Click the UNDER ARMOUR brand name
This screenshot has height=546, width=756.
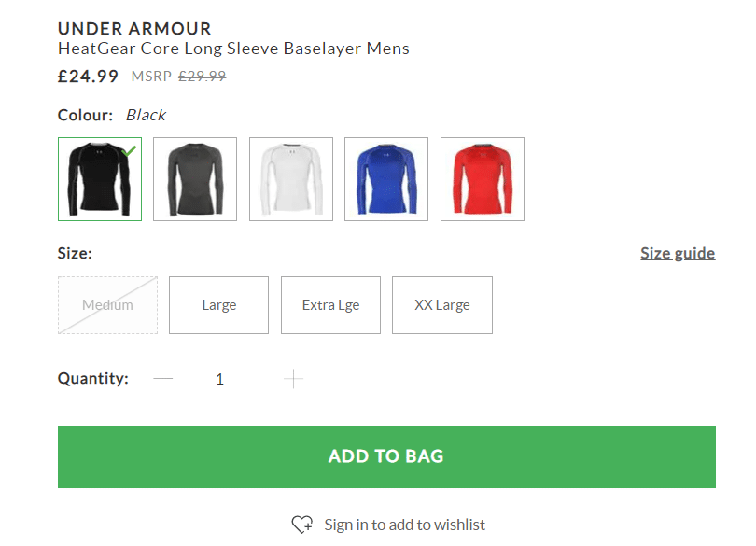(x=133, y=28)
